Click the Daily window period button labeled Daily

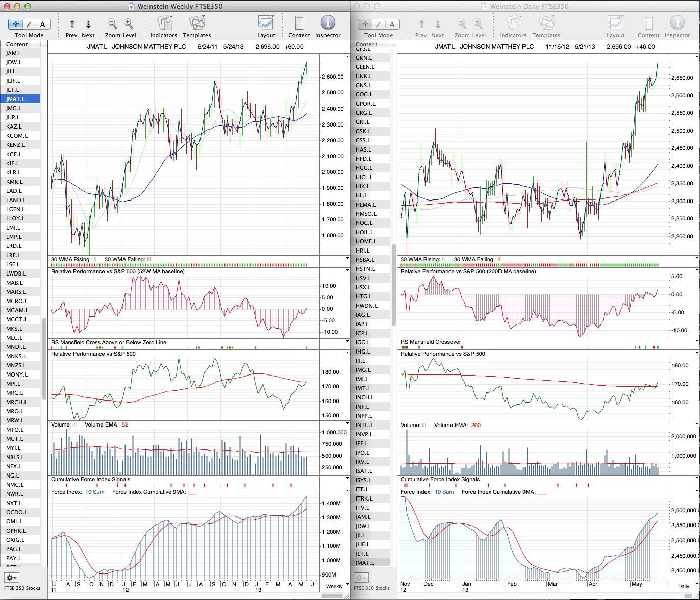683,586
